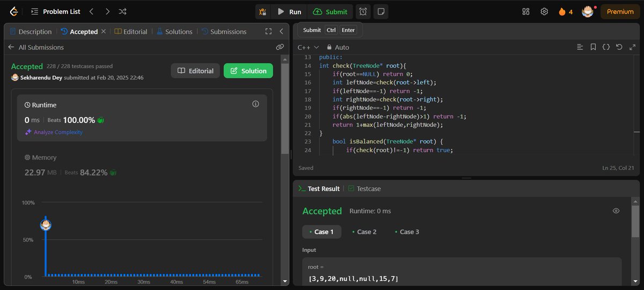
Task: Switch to the Testcase tab
Action: 364,189
